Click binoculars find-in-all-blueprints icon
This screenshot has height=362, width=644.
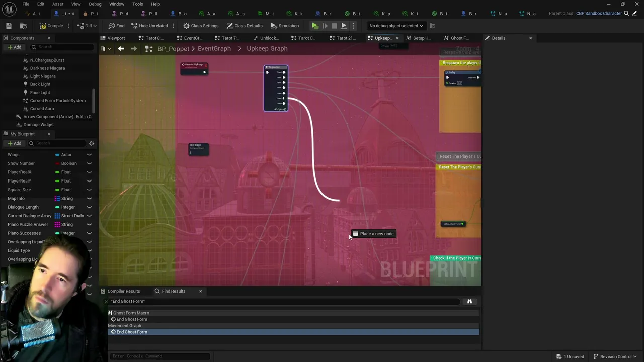coord(469,301)
